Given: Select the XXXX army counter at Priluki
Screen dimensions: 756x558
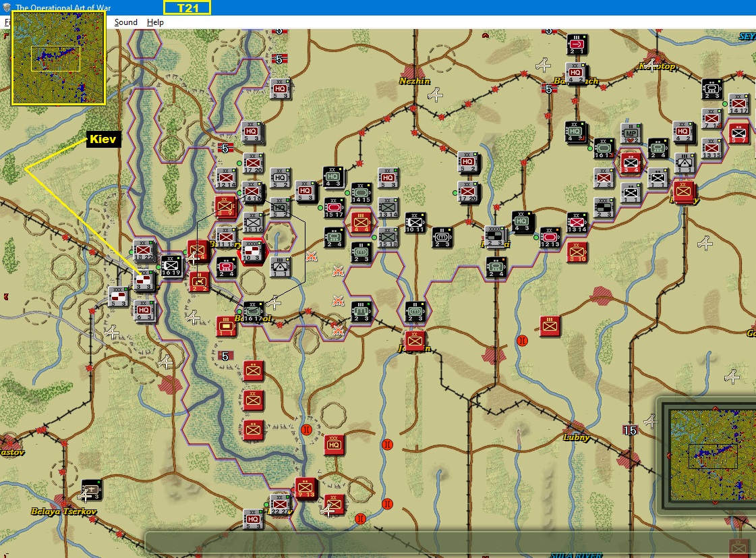Looking at the screenshot, I should [495, 236].
